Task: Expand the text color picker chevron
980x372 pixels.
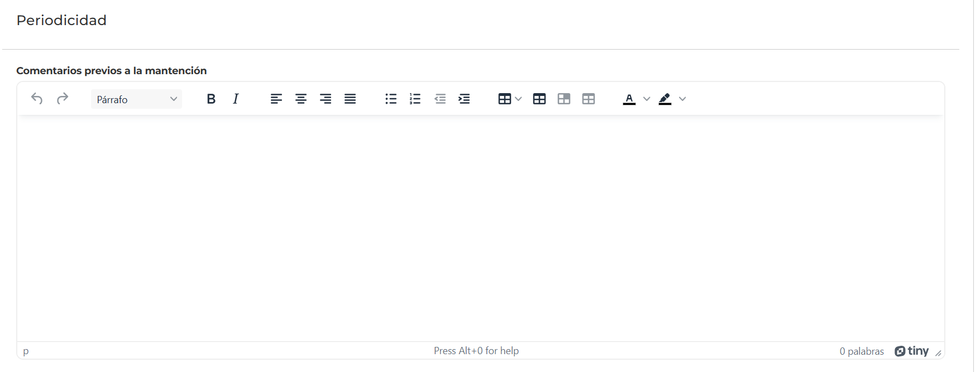Action: [x=647, y=99]
